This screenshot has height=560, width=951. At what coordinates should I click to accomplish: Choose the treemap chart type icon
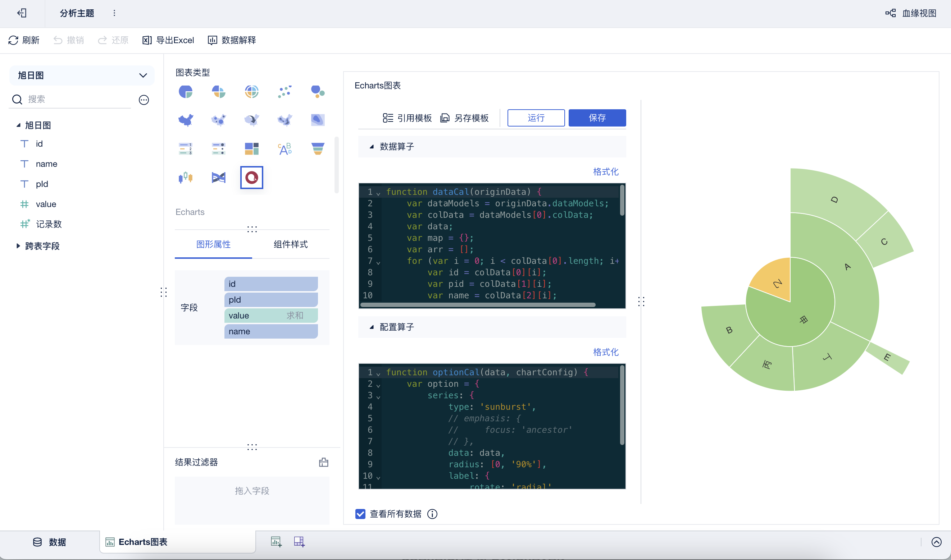[x=251, y=149]
